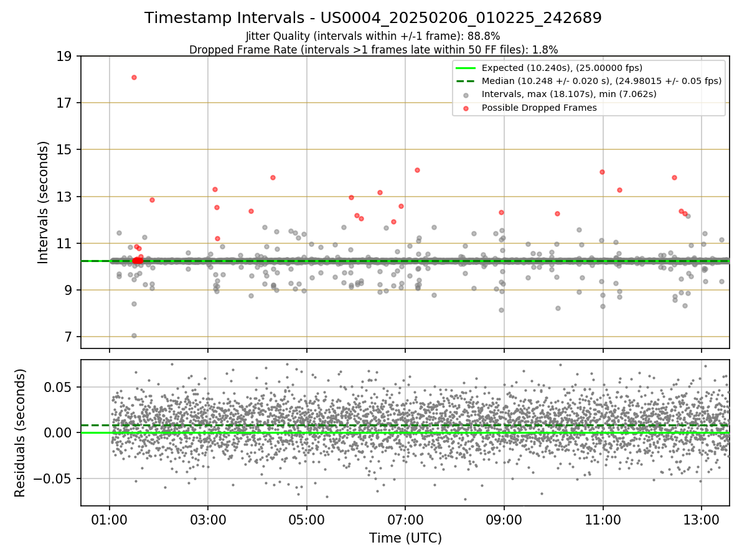Click the gray dot marker beside Intervals in the legend
Viewport: 747px width, 560px height.
click(x=466, y=95)
